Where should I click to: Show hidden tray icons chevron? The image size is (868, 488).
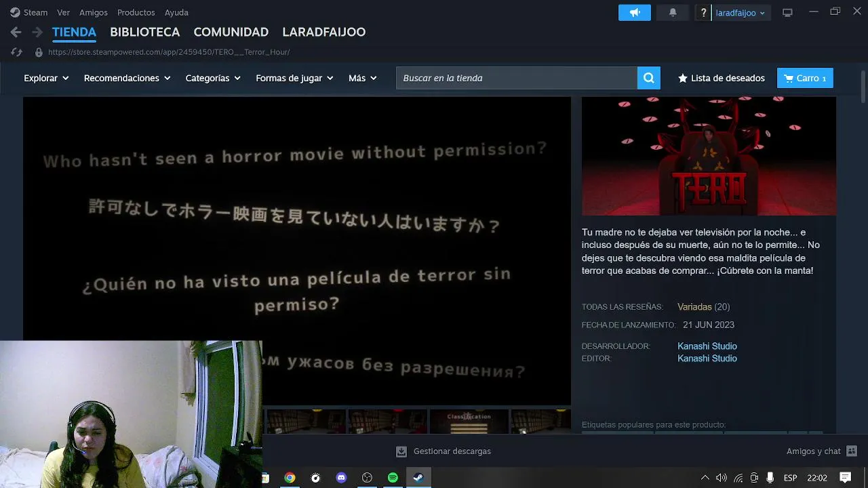click(x=705, y=478)
